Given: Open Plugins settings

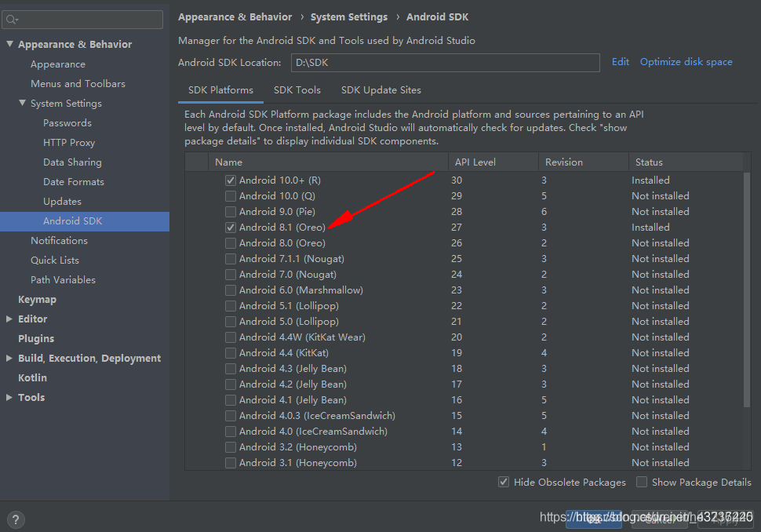Looking at the screenshot, I should click(36, 339).
